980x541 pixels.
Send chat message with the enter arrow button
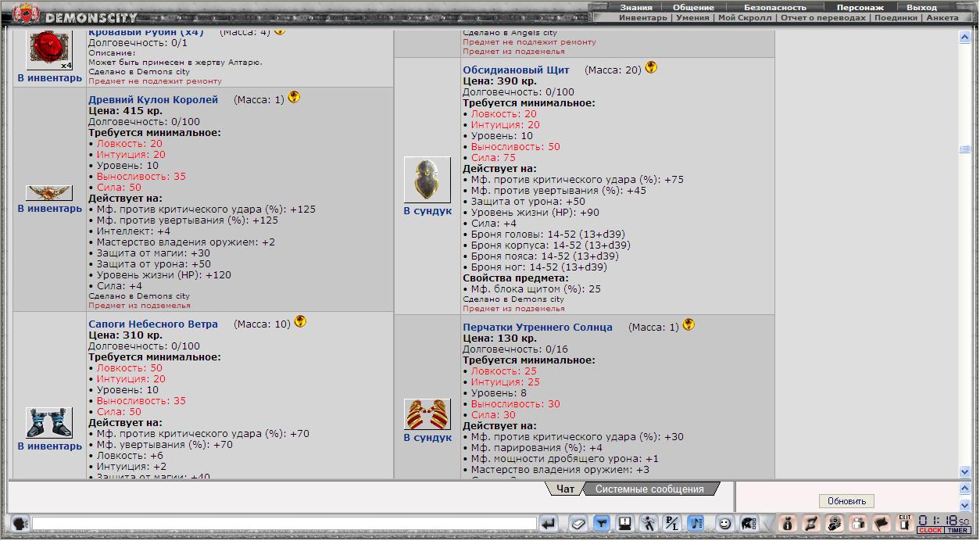pos(549,523)
